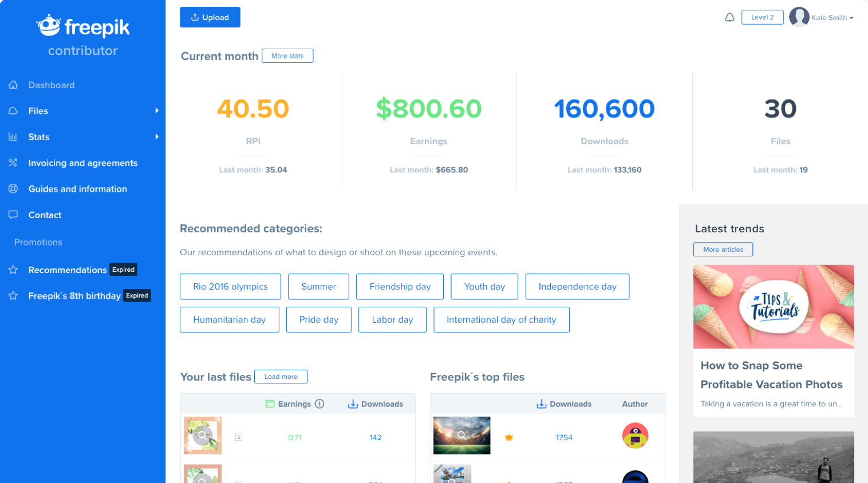Select Rio 2016 olympics category
Image resolution: width=868 pixels, height=483 pixels.
click(x=230, y=287)
